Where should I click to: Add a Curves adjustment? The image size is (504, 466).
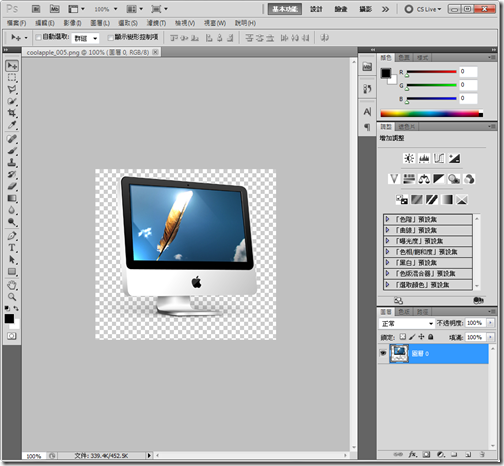[x=439, y=158]
